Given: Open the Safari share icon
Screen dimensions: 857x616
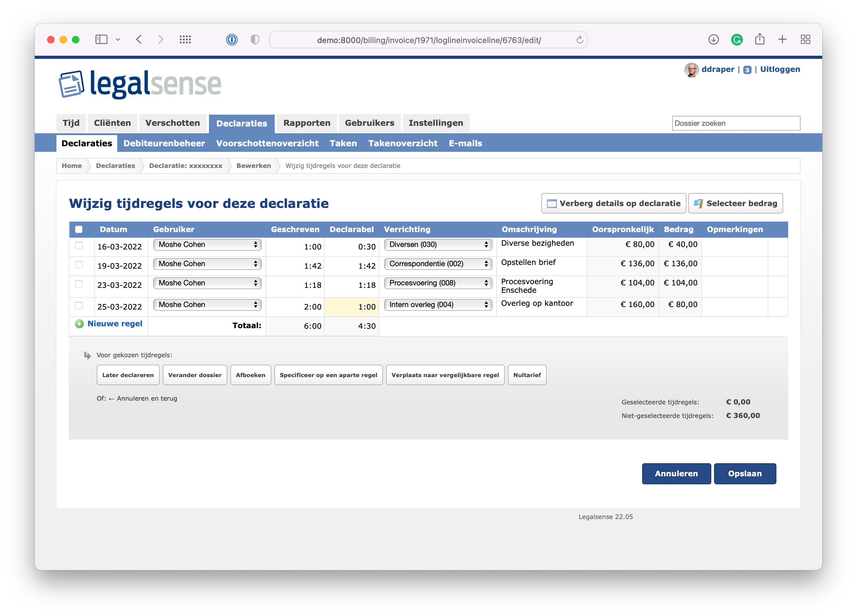Looking at the screenshot, I should coord(760,39).
